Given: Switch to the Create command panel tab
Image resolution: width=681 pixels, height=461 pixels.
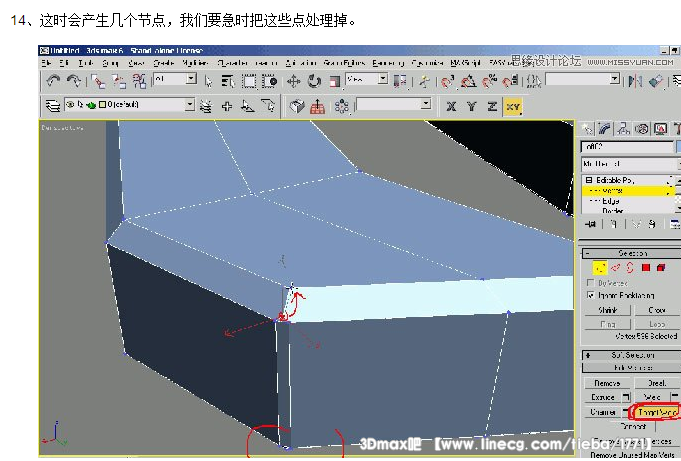Looking at the screenshot, I should click(x=587, y=129).
